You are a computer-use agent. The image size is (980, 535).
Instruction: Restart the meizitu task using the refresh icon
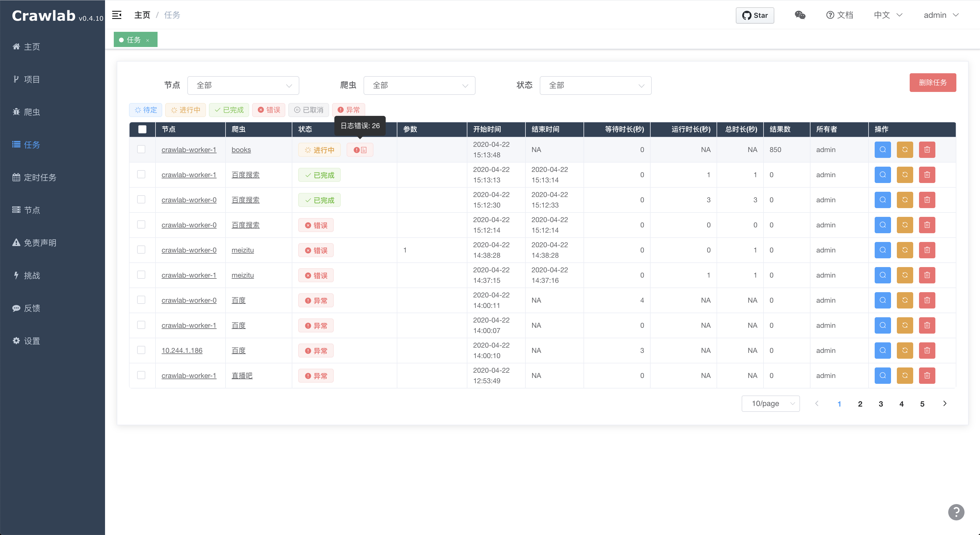coord(905,250)
